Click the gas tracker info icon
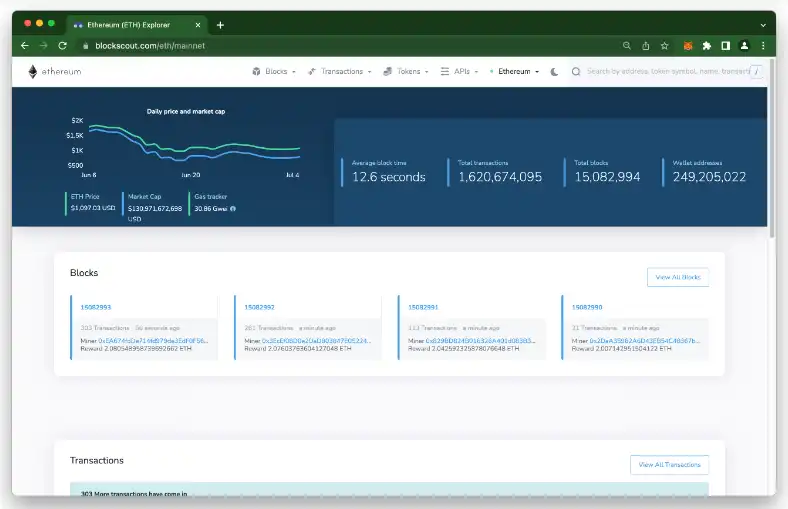Image resolution: width=788 pixels, height=509 pixels. pos(233,209)
